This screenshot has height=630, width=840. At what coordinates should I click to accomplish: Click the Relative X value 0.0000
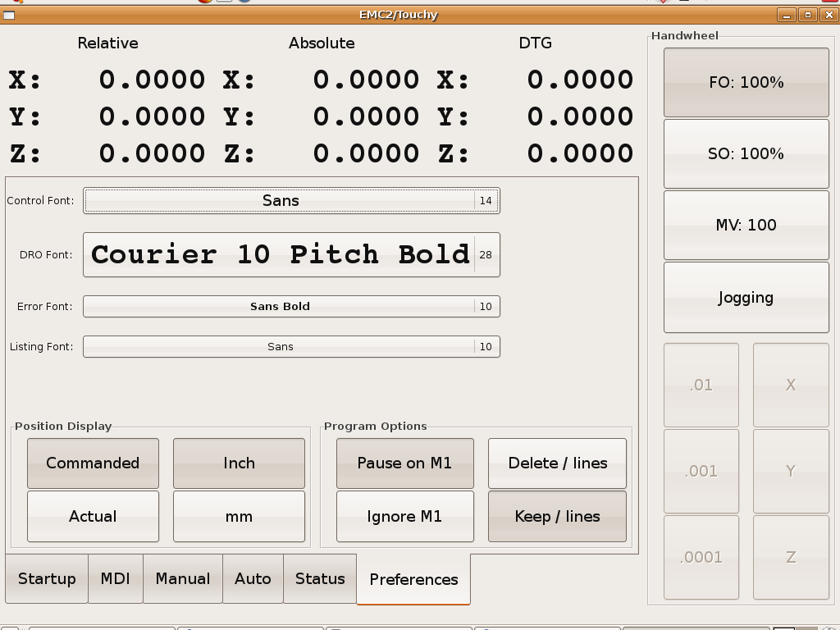click(152, 80)
